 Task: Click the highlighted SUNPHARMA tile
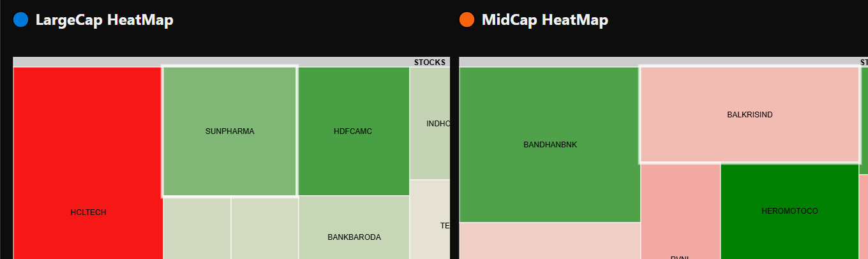click(x=230, y=131)
